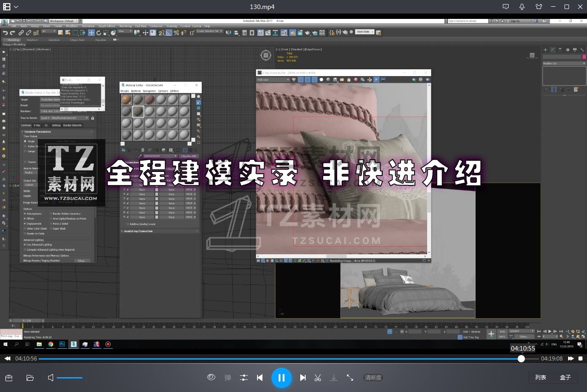
Task: Select the Single time output radio button
Action: tap(25, 141)
